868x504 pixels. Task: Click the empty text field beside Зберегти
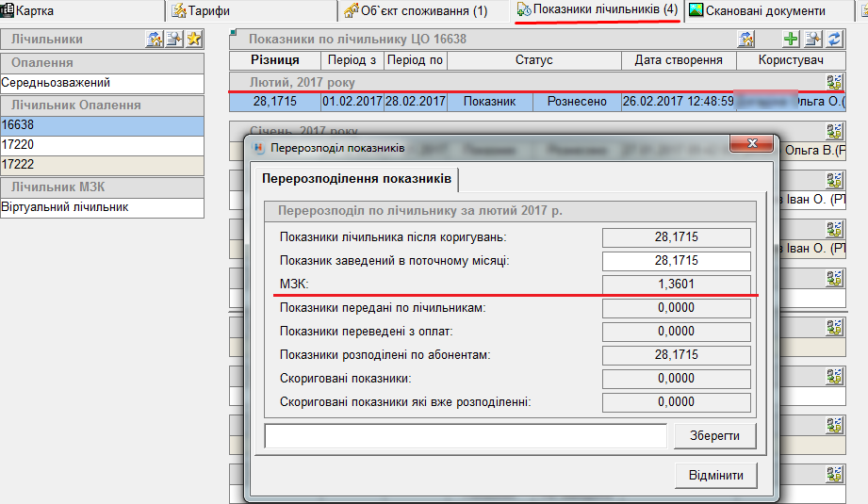pos(467,436)
